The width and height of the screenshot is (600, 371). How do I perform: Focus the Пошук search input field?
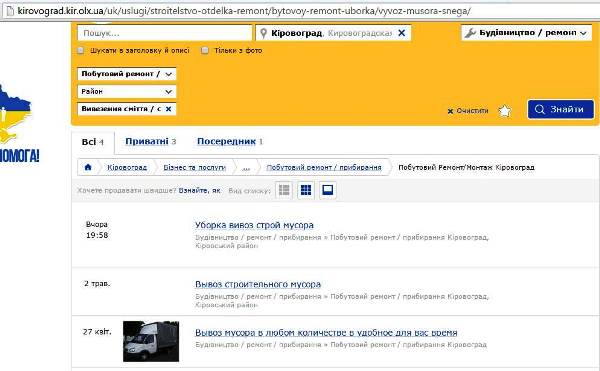[165, 33]
